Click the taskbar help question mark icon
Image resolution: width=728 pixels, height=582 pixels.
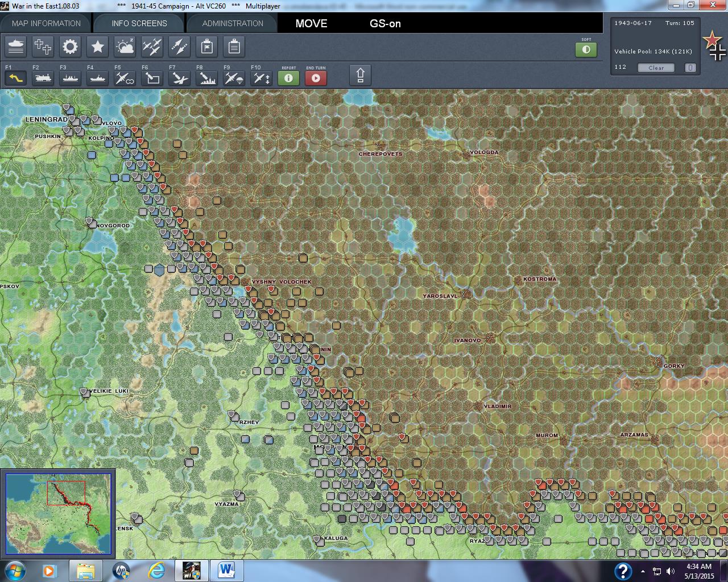click(x=623, y=571)
